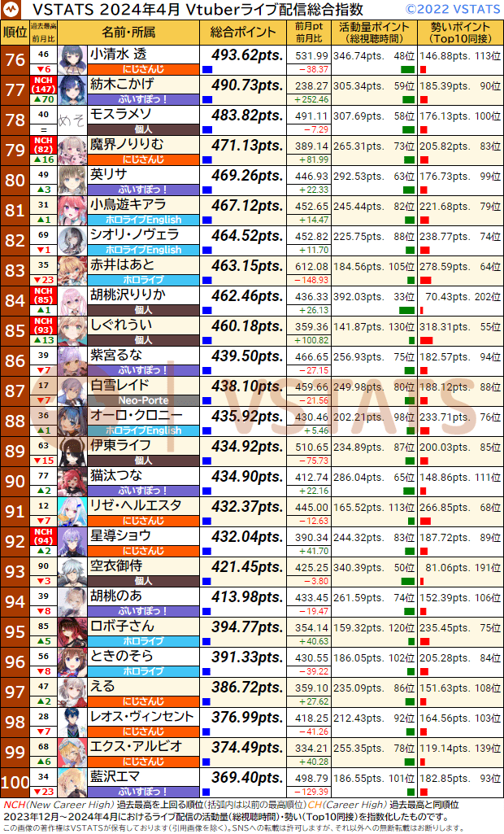Click the total score 493.62pts.
Viewport: 504px width, 834px height.
click(247, 55)
